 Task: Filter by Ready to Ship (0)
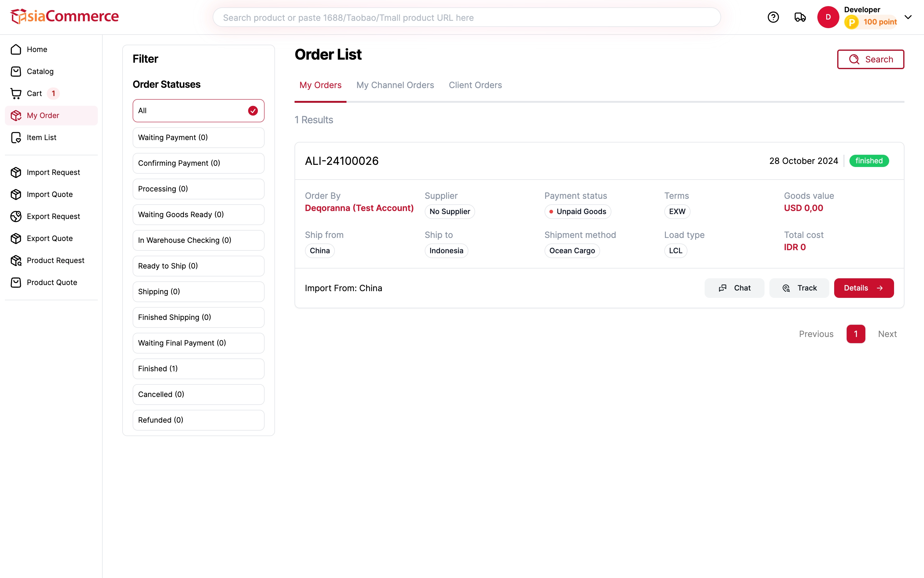pyautogui.click(x=198, y=266)
